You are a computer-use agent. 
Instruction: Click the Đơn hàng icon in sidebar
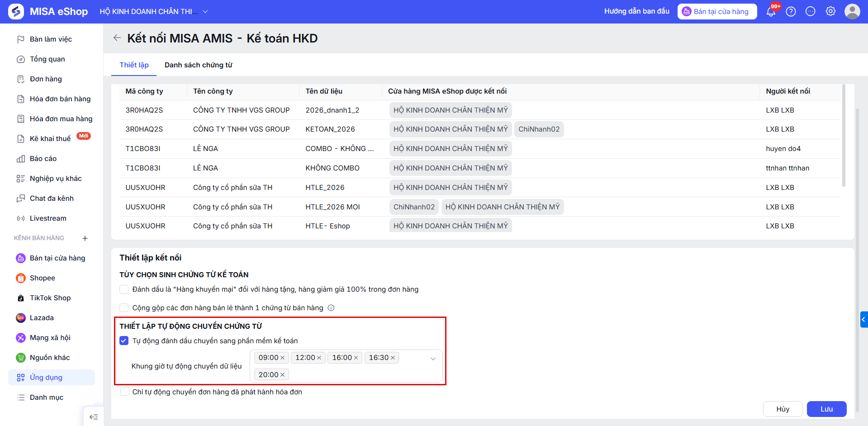(x=21, y=79)
